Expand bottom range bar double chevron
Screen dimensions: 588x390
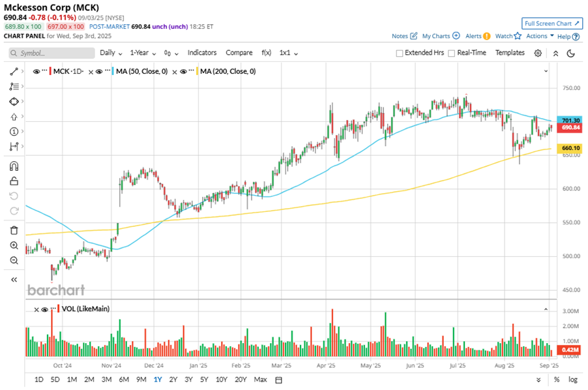pyautogui.click(x=538, y=380)
